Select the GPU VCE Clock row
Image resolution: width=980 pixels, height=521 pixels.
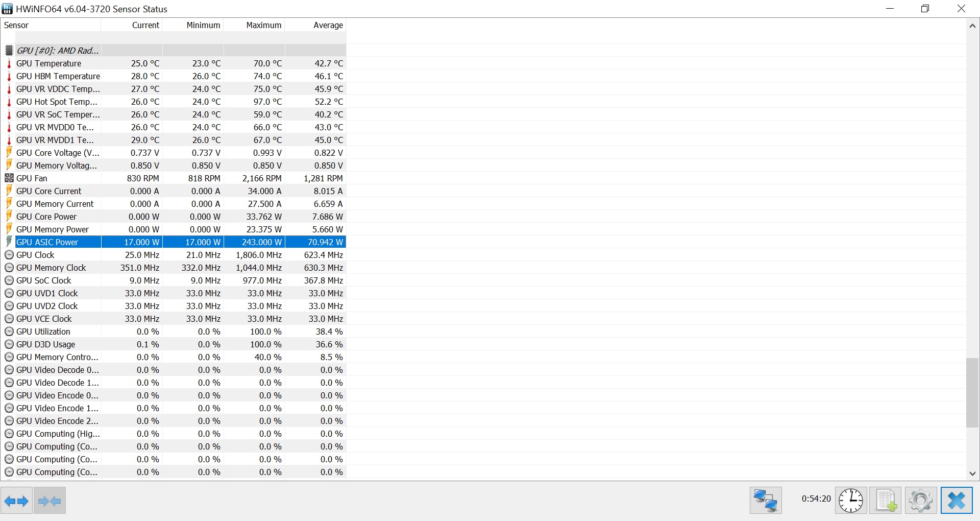click(x=174, y=319)
